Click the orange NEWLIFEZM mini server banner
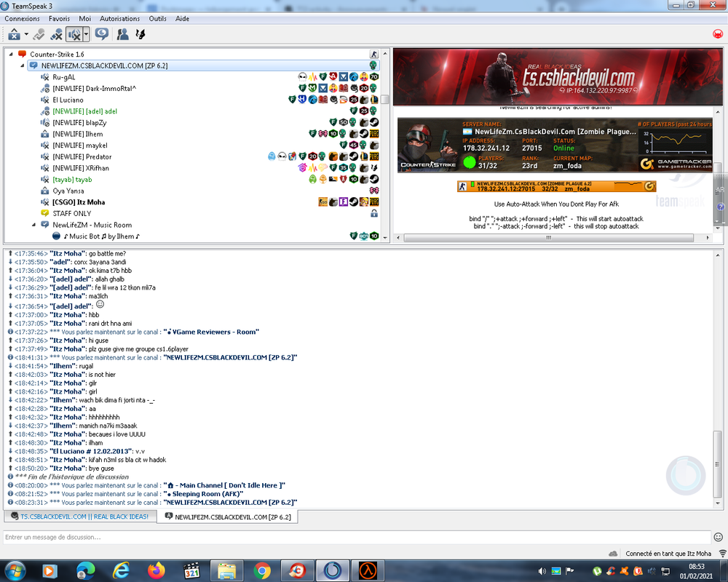Screen dimensions: 728x582 coord(556,186)
